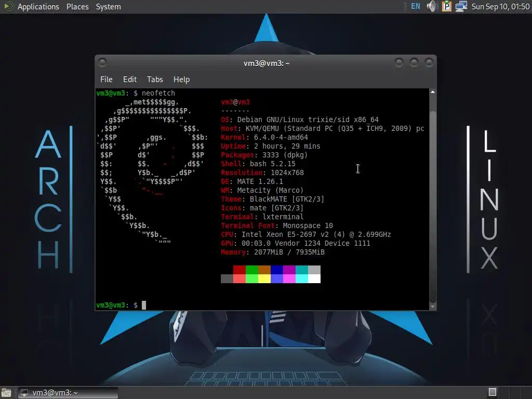Click the Uptime value '2 hours, 29 mins'
Image resolution: width=532 pixels, height=399 pixels.
click(287, 146)
